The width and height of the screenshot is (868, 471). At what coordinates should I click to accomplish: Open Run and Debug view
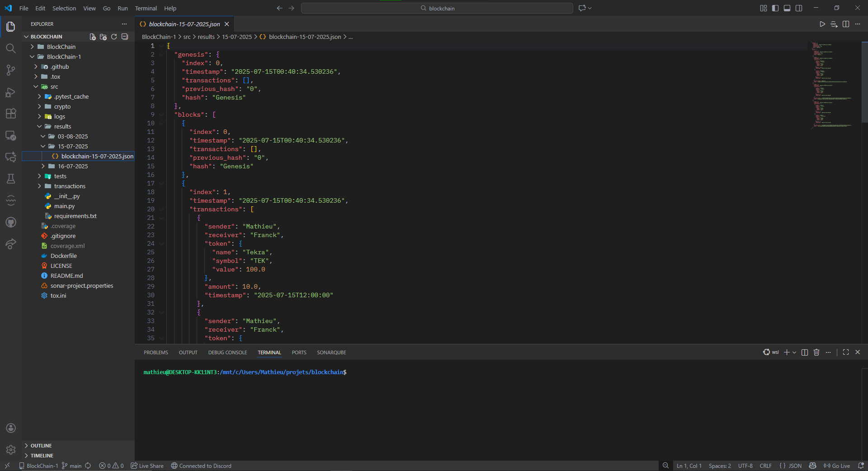(11, 92)
